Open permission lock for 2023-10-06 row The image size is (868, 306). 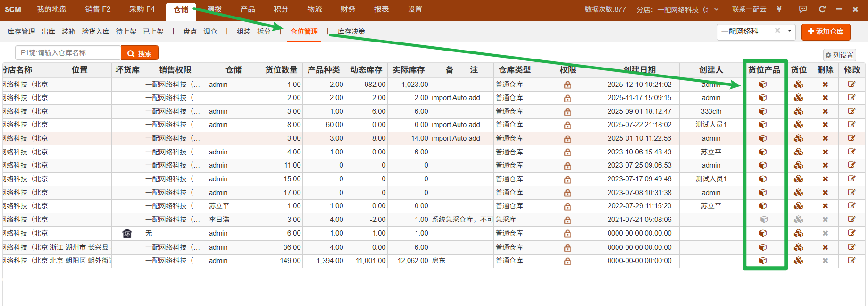pos(568,152)
